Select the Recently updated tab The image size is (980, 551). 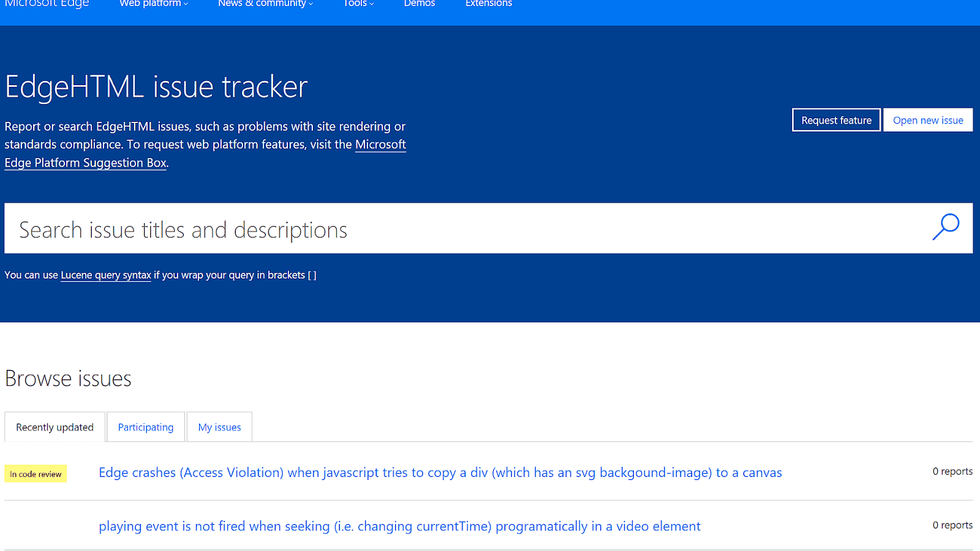point(55,427)
